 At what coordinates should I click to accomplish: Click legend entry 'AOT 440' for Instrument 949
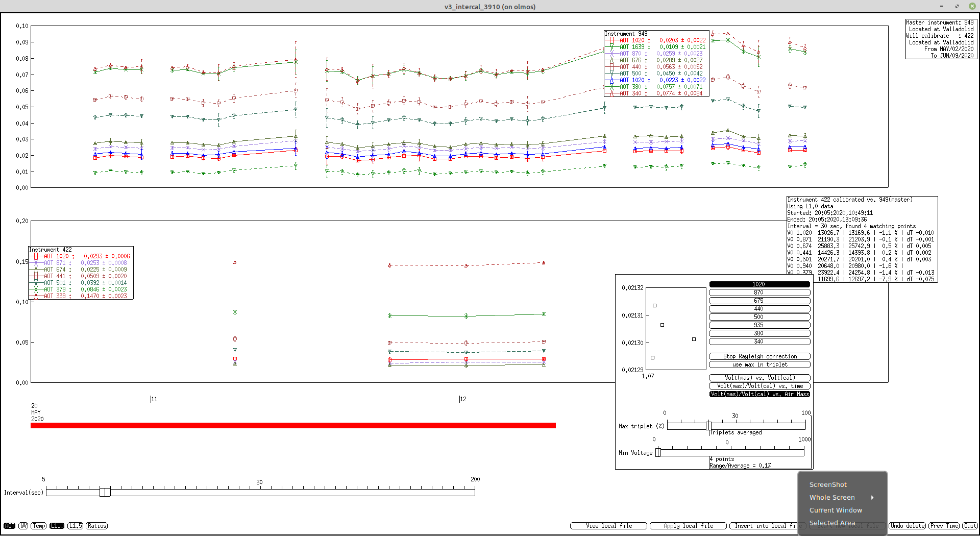click(x=655, y=67)
